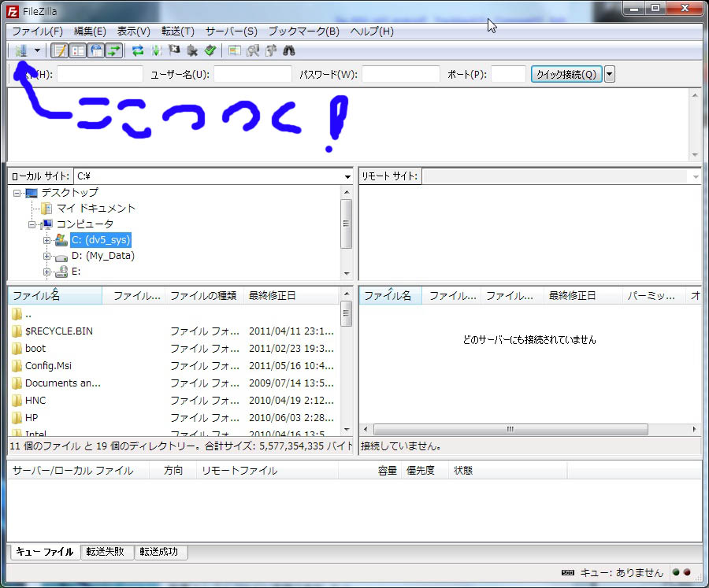Focus the ユーザー名(U) input field
Screen dimensions: 709x588
tap(253, 74)
